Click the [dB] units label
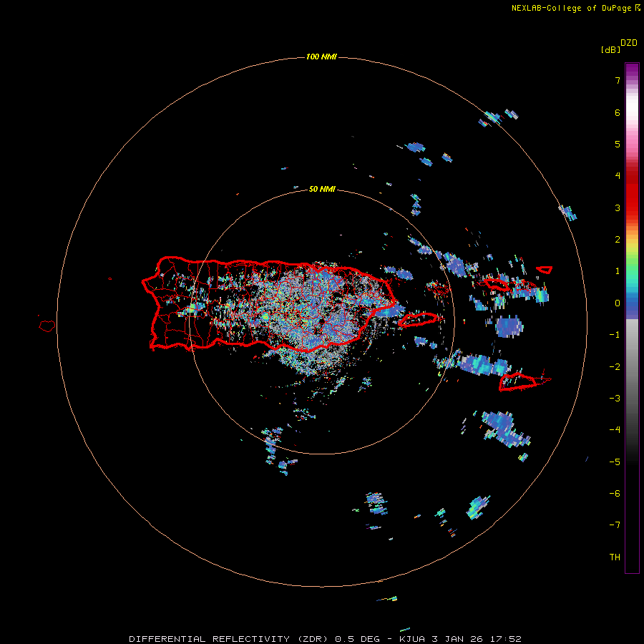644x644 pixels. (610, 50)
